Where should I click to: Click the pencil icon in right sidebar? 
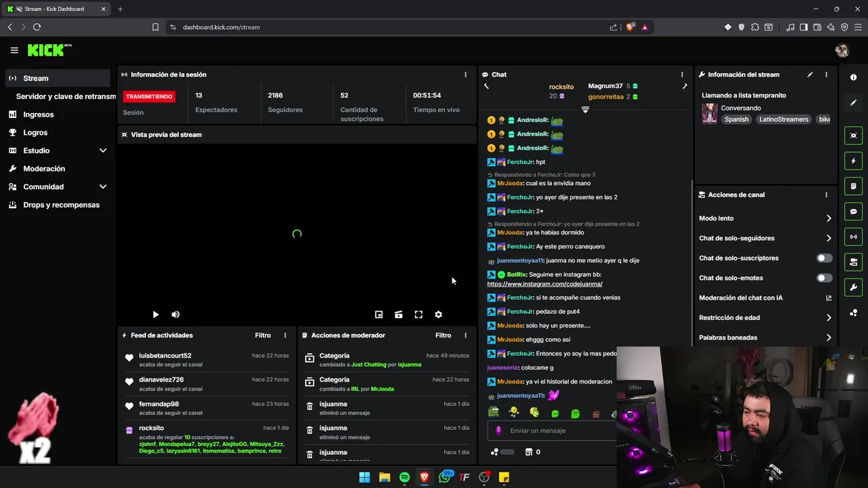point(853,103)
